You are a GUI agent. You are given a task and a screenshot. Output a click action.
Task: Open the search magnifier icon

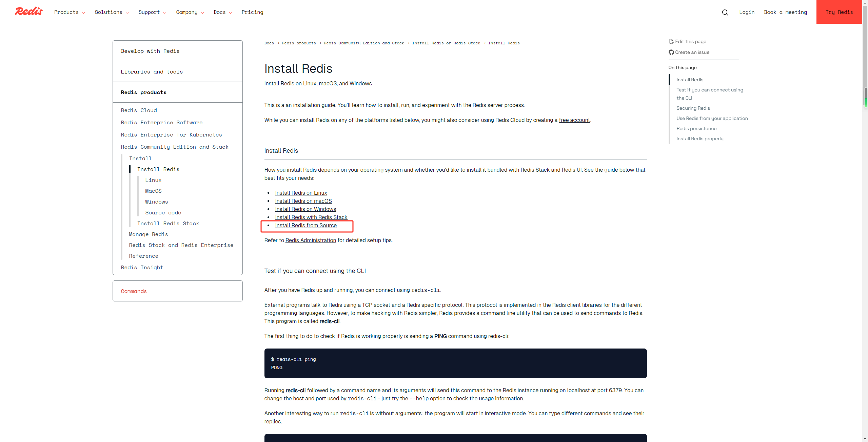[725, 13]
